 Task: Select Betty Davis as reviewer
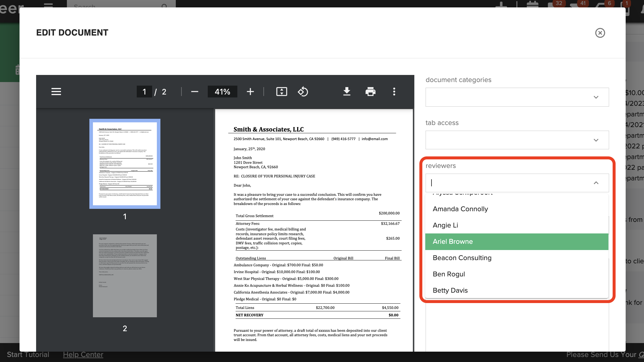click(517, 290)
